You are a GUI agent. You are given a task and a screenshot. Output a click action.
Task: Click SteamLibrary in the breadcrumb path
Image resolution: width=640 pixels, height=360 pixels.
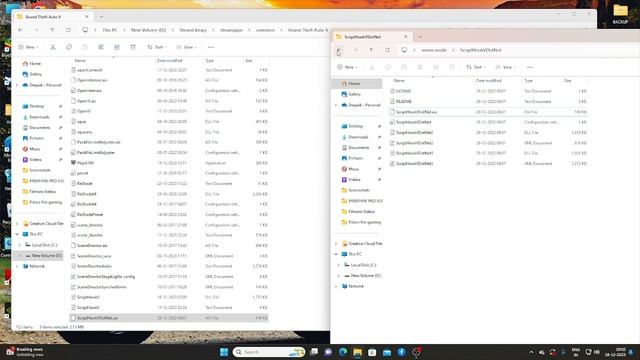tap(193, 30)
